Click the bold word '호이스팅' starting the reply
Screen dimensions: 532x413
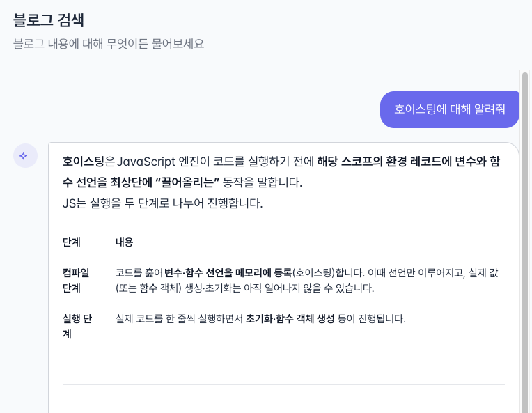[x=83, y=162]
